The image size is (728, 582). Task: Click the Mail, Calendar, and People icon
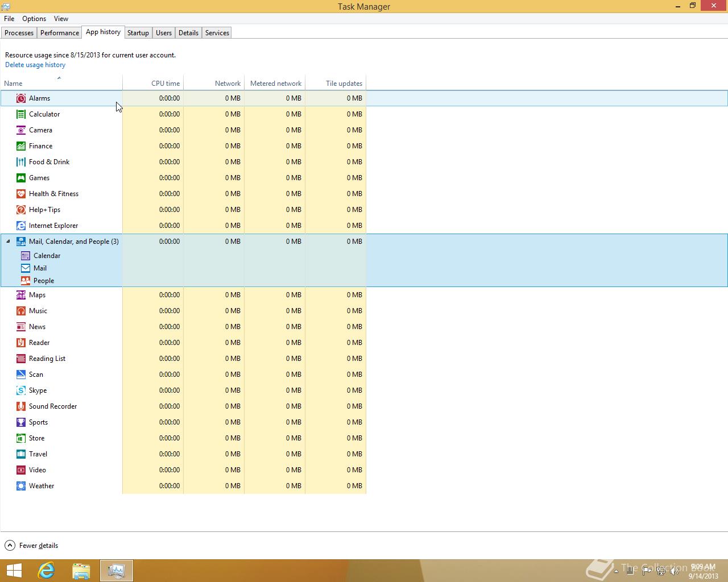coord(21,242)
